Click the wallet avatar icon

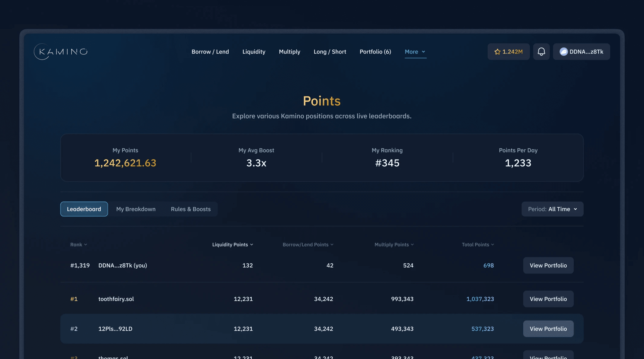point(564,52)
